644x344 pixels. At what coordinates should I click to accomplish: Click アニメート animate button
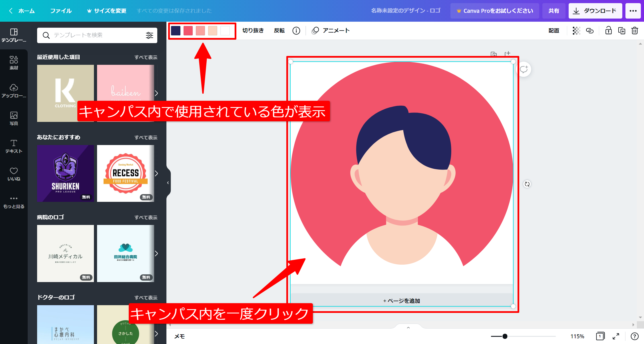(331, 31)
